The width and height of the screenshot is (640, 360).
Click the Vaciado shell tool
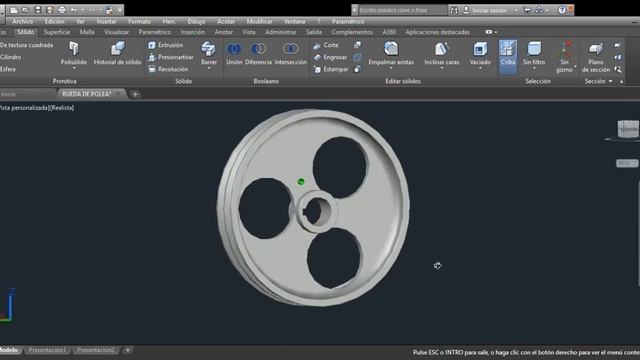[480, 53]
